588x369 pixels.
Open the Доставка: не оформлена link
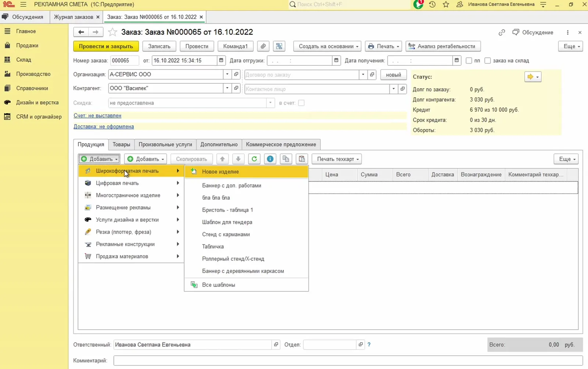click(x=104, y=126)
